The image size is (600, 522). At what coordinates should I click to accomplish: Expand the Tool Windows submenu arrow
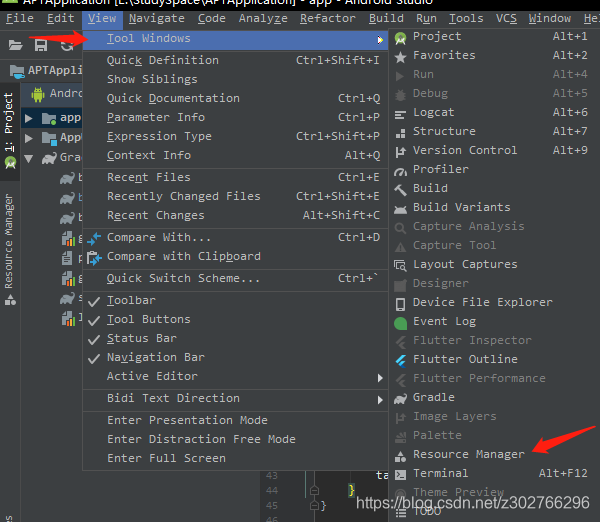coord(380,39)
